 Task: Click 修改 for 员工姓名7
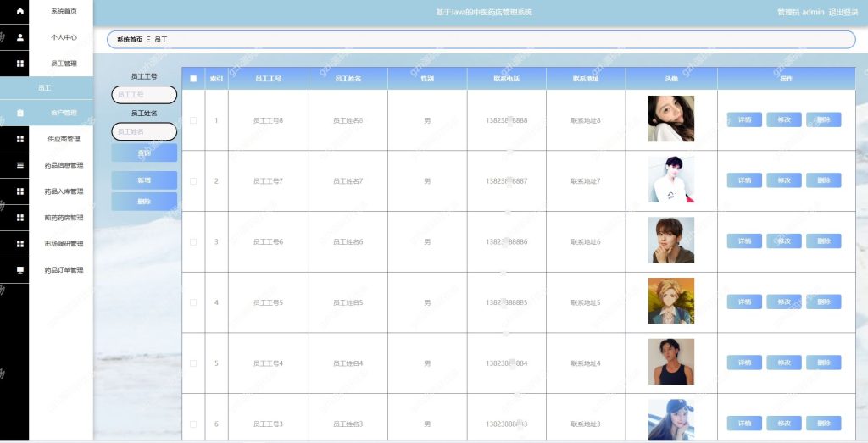pos(784,180)
